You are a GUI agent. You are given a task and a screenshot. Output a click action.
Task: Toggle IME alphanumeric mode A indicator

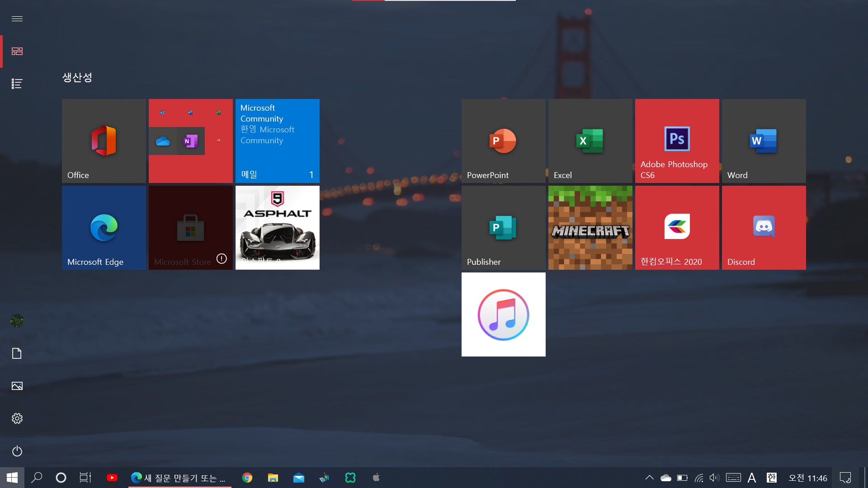coord(752,478)
